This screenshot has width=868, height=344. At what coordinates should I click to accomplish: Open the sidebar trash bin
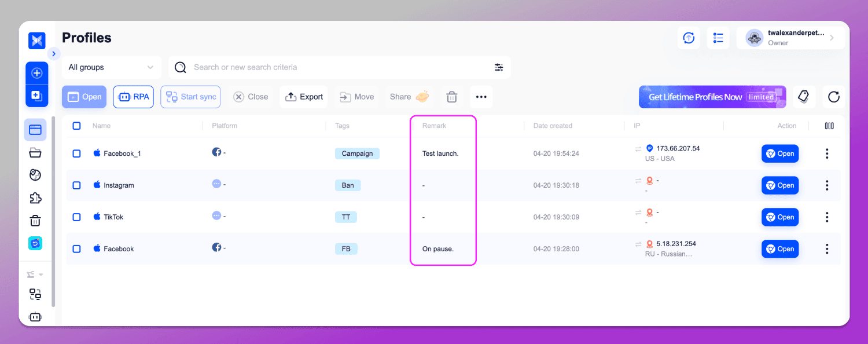click(x=35, y=221)
